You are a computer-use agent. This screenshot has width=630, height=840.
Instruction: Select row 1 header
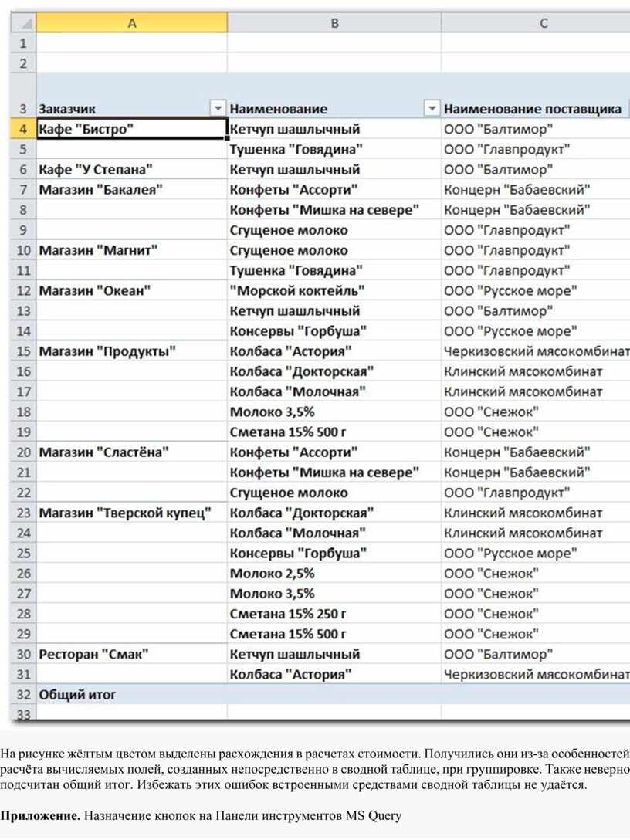click(x=23, y=43)
